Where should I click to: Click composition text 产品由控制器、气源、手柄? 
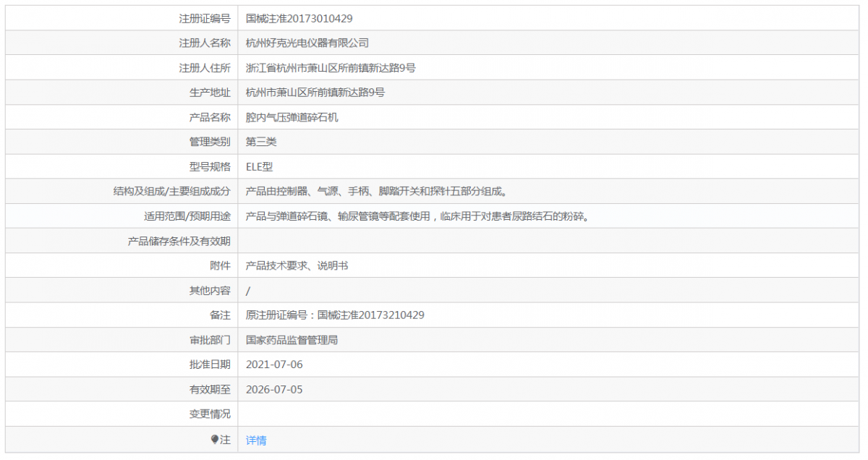coord(307,192)
